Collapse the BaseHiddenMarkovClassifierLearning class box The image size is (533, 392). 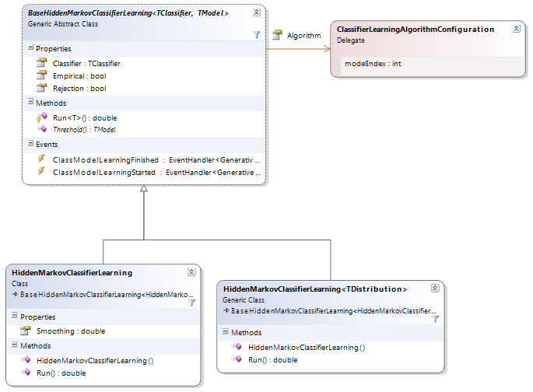pyautogui.click(x=257, y=12)
